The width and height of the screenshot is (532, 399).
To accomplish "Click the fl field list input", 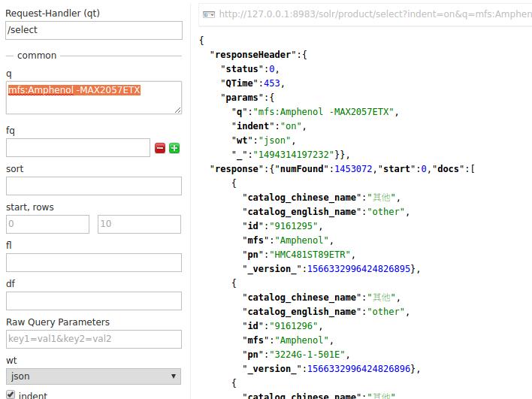I will point(93,262).
